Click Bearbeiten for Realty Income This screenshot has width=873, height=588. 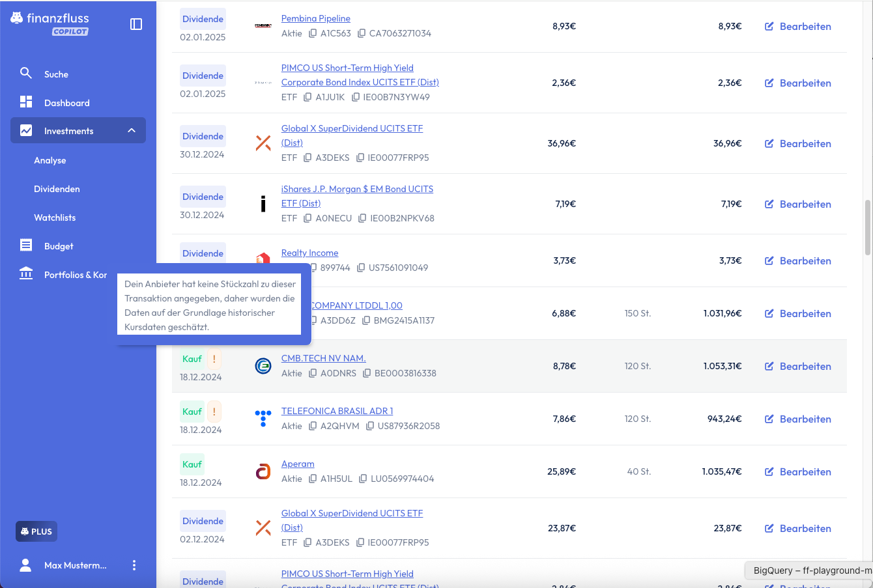798,261
